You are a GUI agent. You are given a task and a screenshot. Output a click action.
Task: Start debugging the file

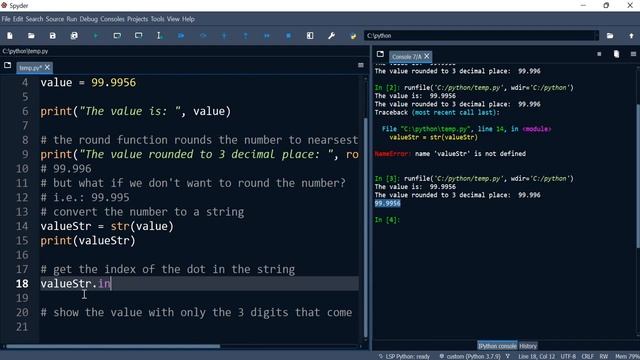[x=181, y=36]
